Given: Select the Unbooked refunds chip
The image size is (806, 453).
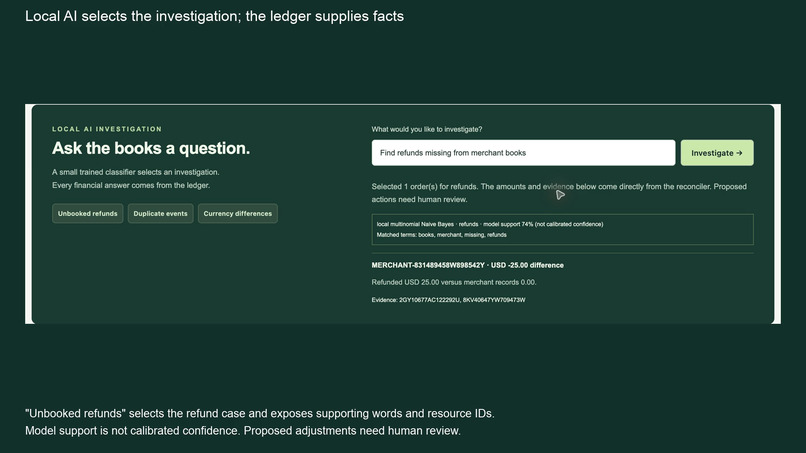Looking at the screenshot, I should click(x=87, y=213).
